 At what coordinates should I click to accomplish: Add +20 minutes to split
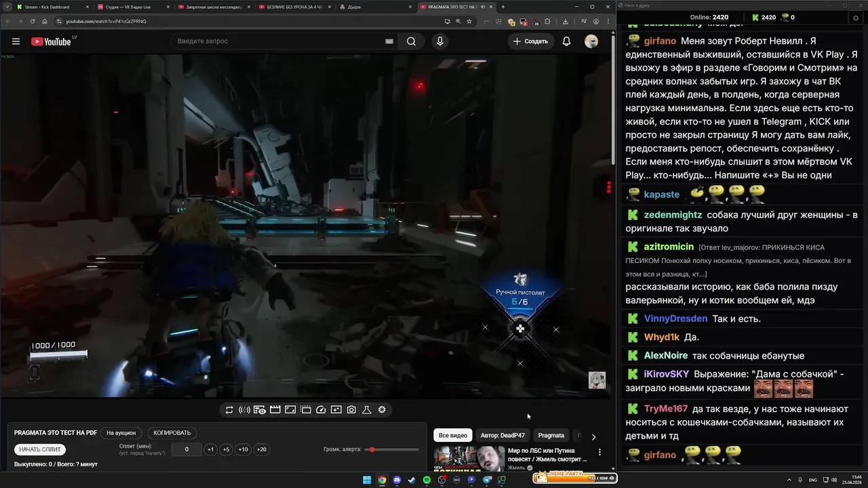tap(261, 449)
